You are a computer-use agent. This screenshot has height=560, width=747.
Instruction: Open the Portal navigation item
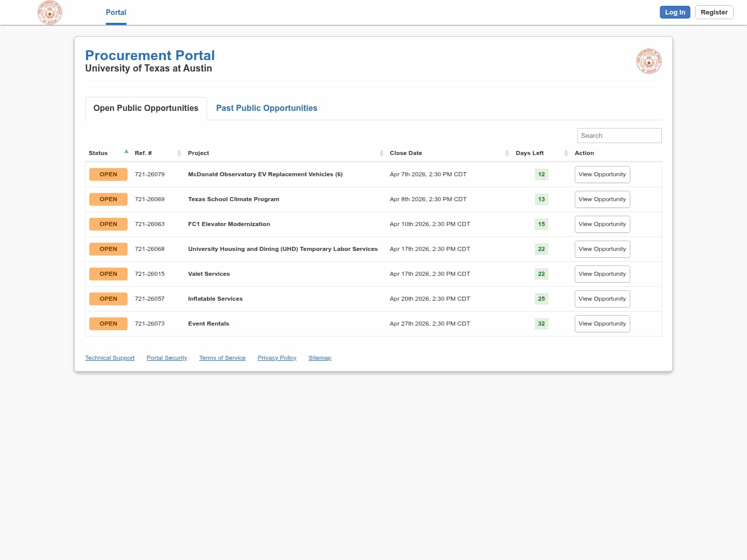[x=116, y=12]
